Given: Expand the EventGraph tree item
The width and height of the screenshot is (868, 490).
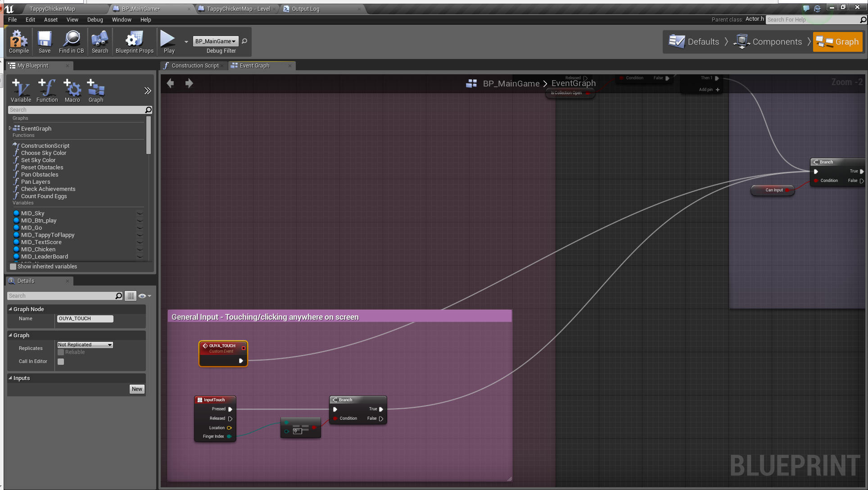Looking at the screenshot, I should click(10, 128).
